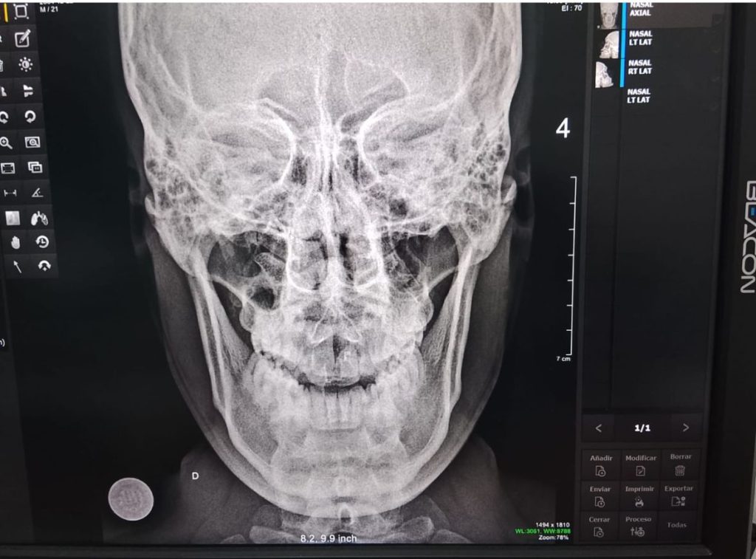Select the annotation edit pencil tool
The image size is (756, 559).
pyautogui.click(x=23, y=38)
